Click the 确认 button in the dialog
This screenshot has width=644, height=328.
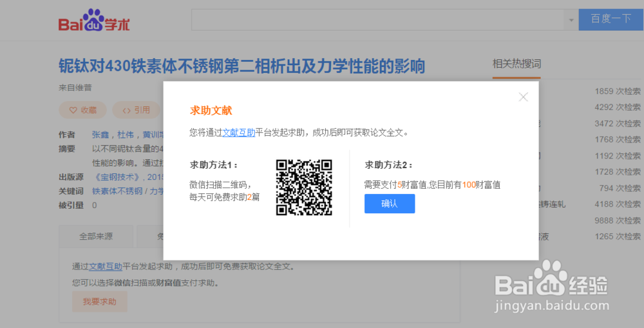[x=390, y=204]
